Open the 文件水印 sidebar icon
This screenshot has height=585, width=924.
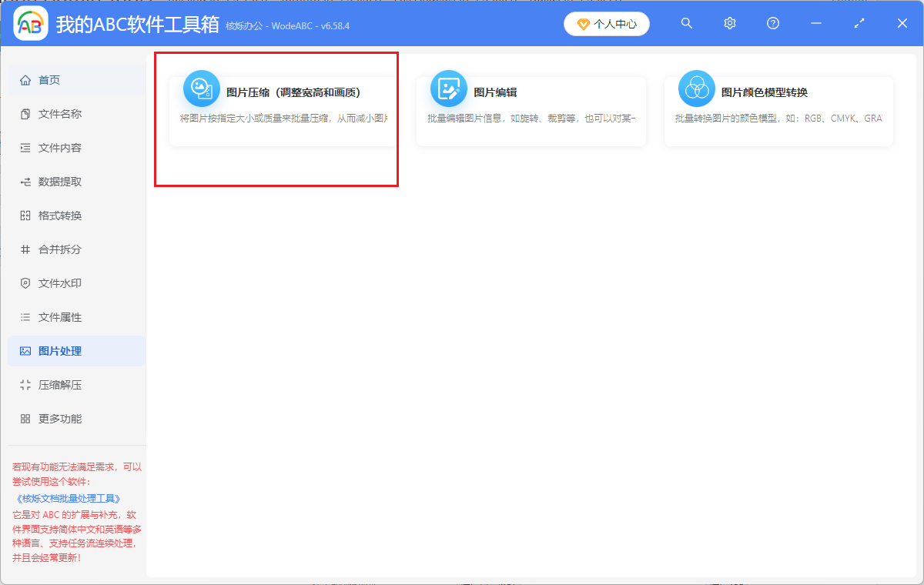26,282
